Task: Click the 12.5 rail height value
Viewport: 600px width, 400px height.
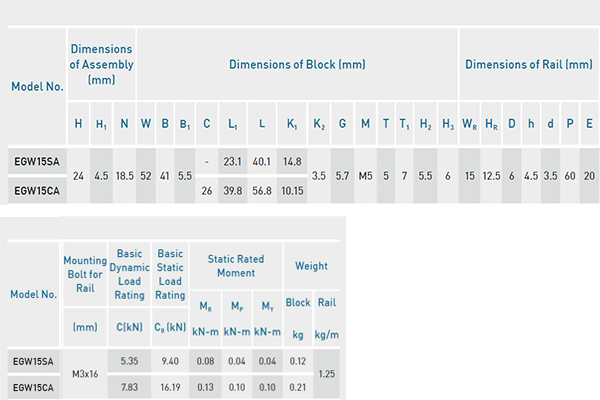Action: (491, 176)
